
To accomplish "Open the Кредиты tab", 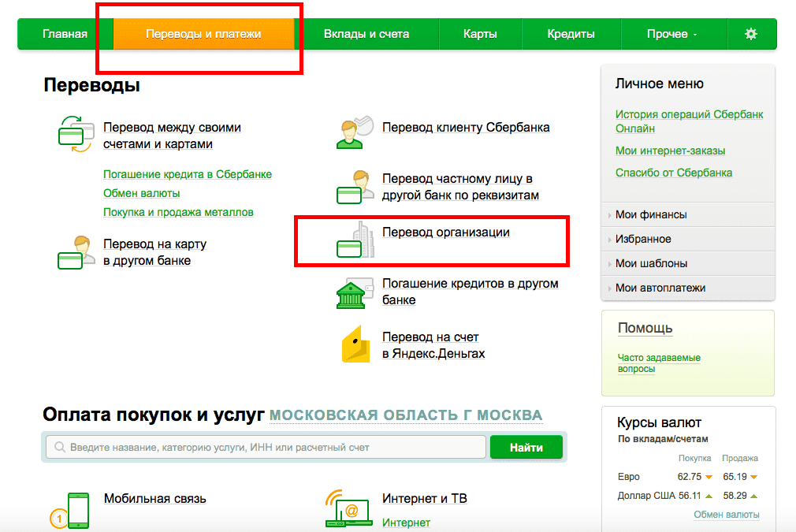I will coord(571,34).
